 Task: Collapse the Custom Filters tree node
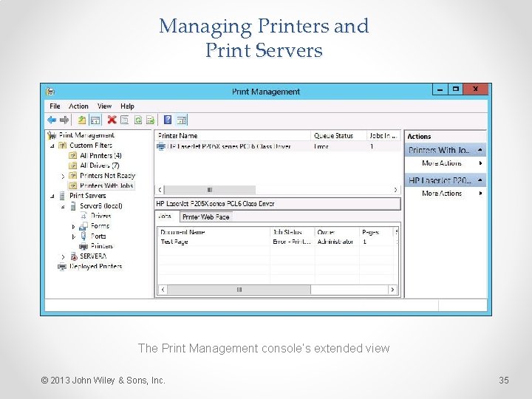point(52,146)
